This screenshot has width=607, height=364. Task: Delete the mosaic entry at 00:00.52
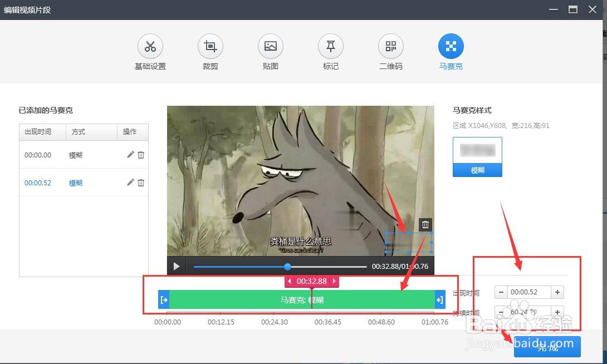141,183
